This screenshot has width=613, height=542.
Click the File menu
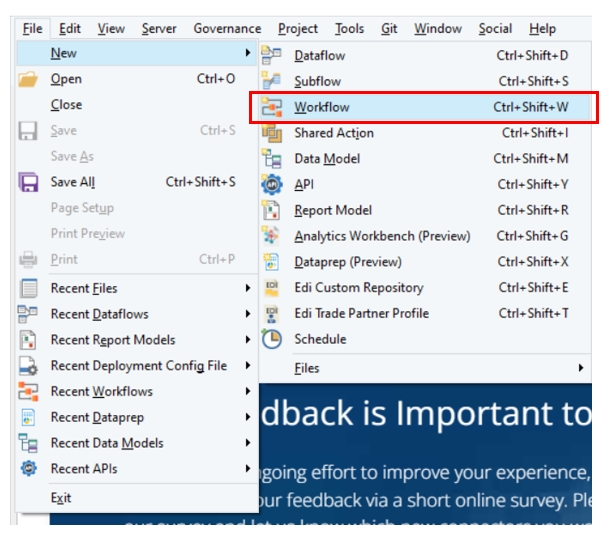32,29
